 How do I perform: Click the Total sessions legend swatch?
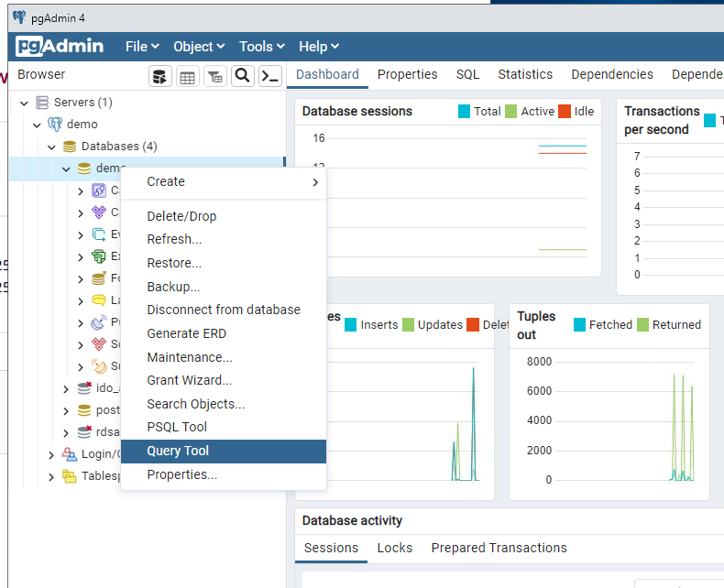(x=464, y=111)
